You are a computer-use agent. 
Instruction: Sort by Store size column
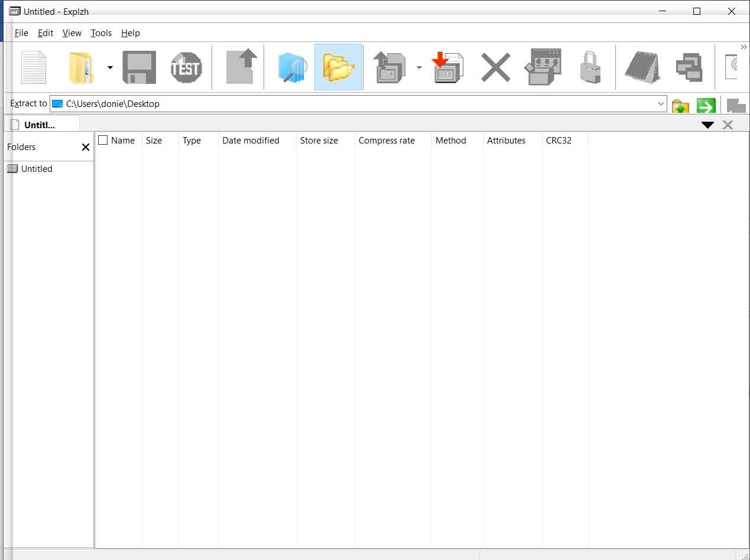click(319, 141)
